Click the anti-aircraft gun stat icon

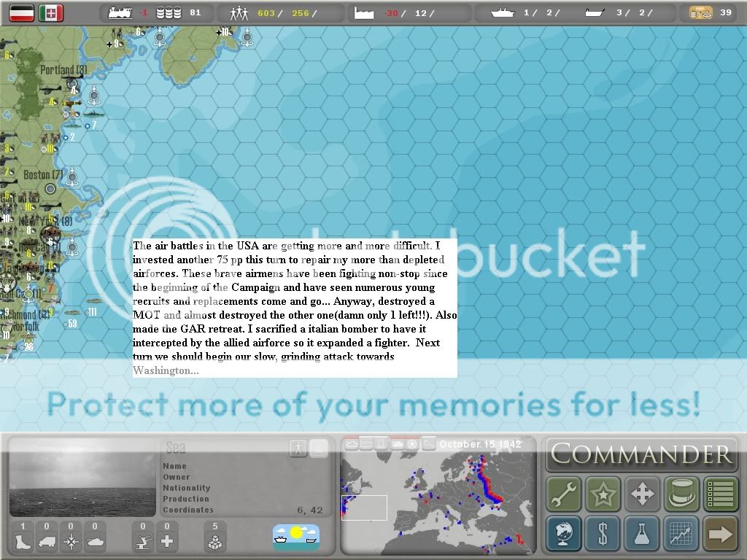143,542
